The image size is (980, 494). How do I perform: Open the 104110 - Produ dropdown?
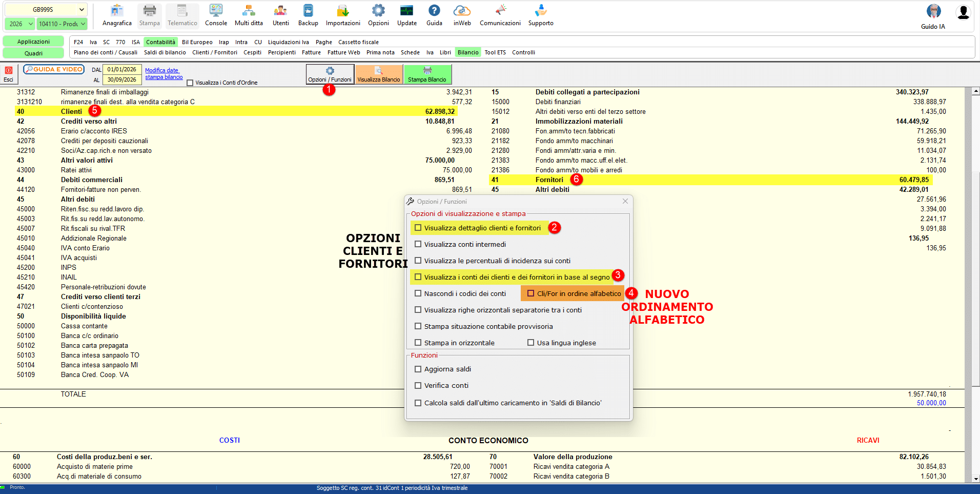(62, 24)
